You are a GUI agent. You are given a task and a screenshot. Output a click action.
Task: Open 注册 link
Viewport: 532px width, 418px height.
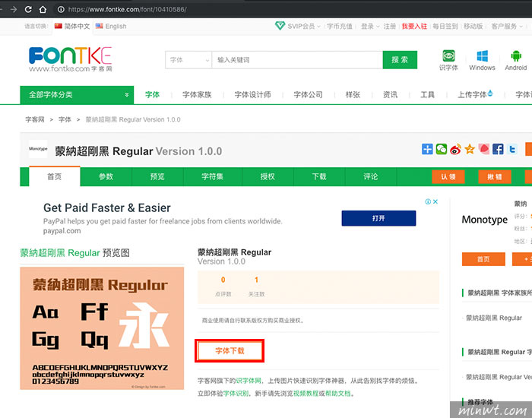pos(389,26)
